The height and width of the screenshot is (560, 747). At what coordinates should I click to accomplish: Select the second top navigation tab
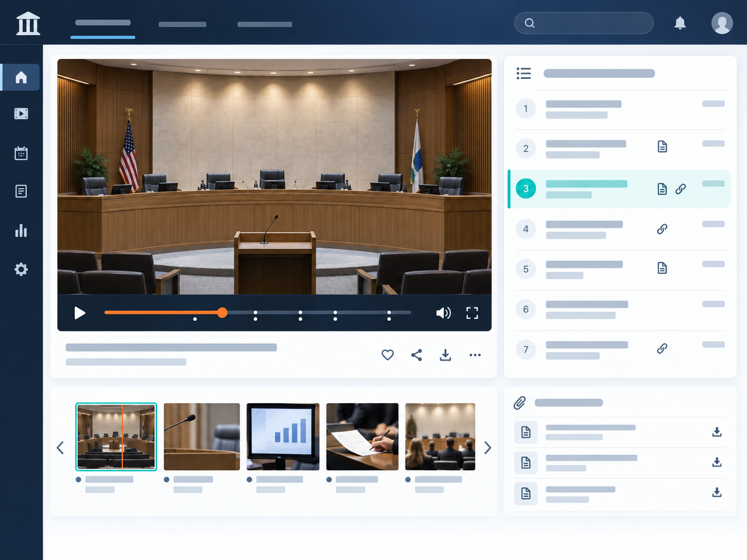(182, 24)
